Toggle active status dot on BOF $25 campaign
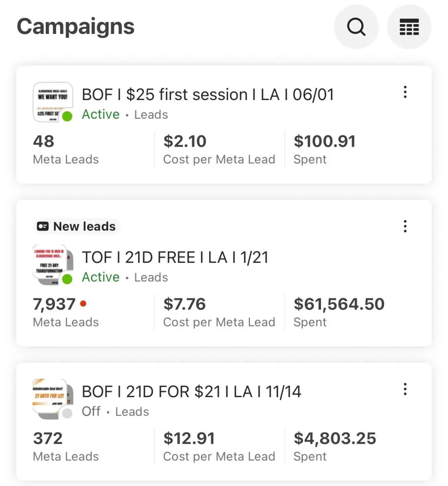 (x=67, y=116)
